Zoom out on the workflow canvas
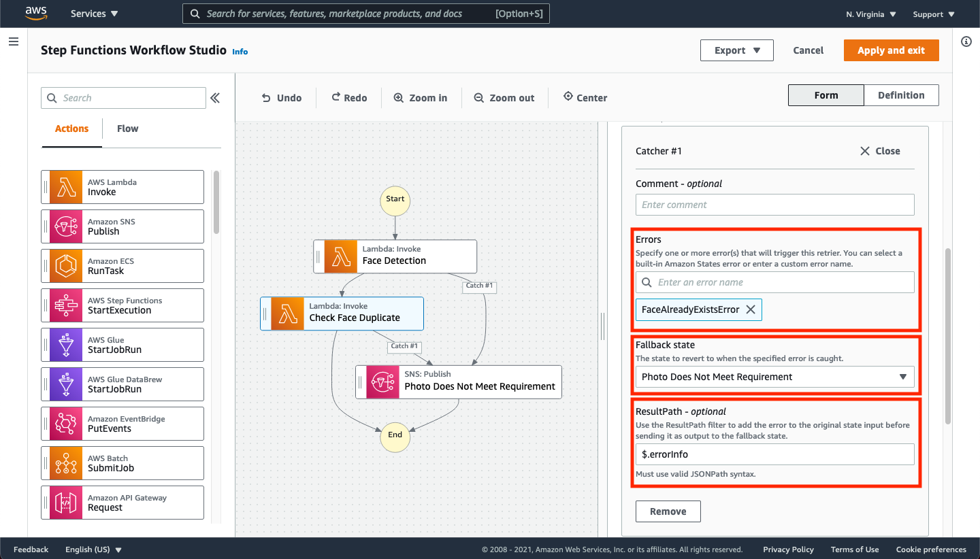The image size is (980, 559). pos(504,98)
